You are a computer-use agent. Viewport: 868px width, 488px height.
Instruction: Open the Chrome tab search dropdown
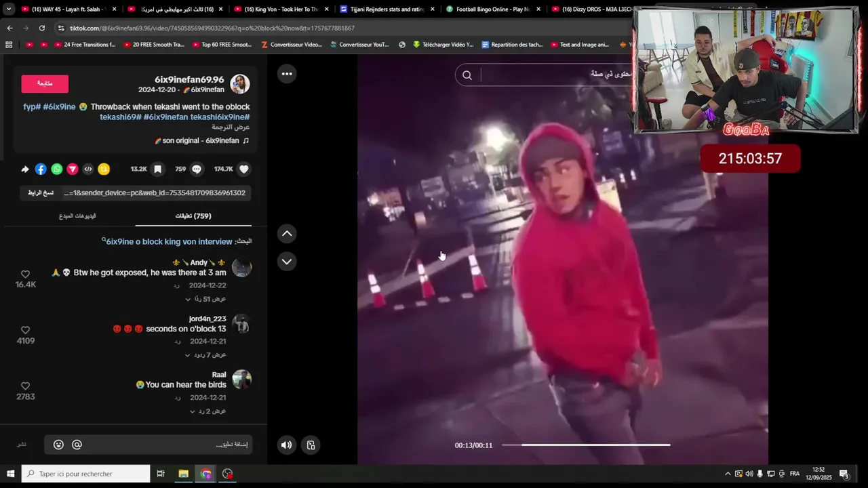click(x=9, y=9)
